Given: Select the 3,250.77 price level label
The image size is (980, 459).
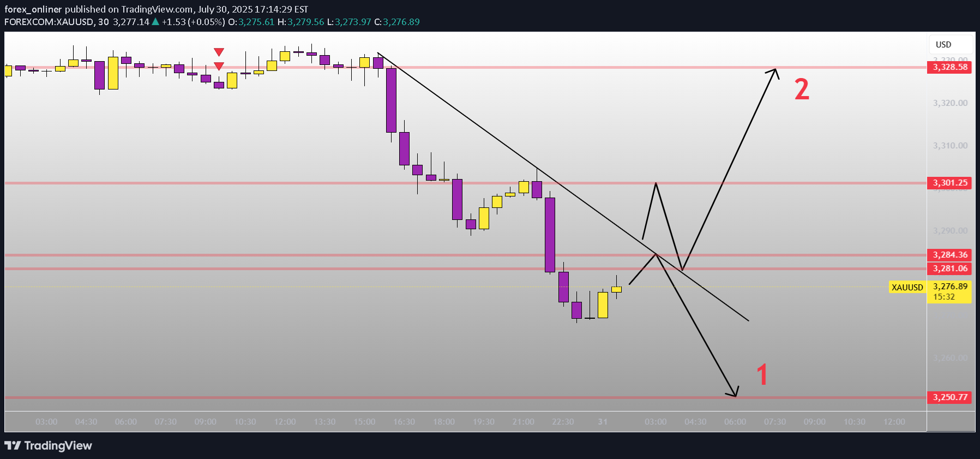Looking at the screenshot, I should (x=949, y=397).
